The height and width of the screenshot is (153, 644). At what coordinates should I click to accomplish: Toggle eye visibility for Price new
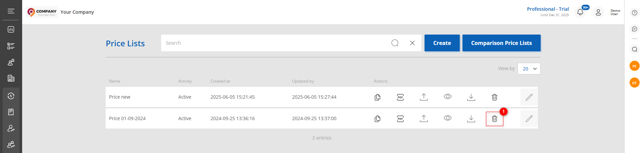448,97
